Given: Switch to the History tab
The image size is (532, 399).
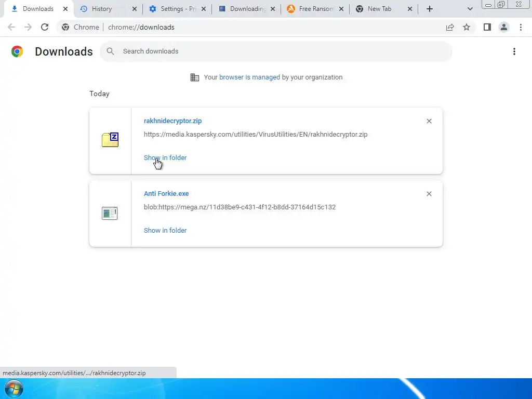Looking at the screenshot, I should 108,9.
